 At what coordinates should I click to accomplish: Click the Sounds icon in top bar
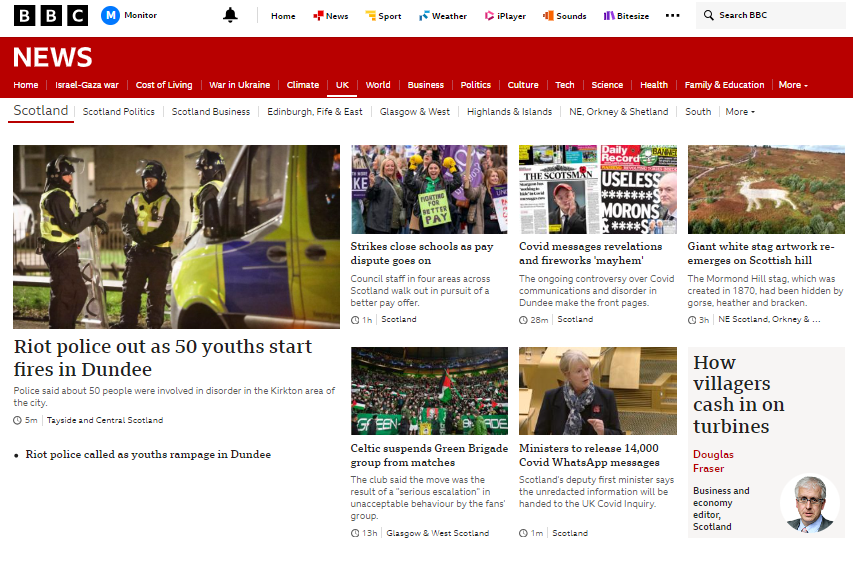[548, 16]
